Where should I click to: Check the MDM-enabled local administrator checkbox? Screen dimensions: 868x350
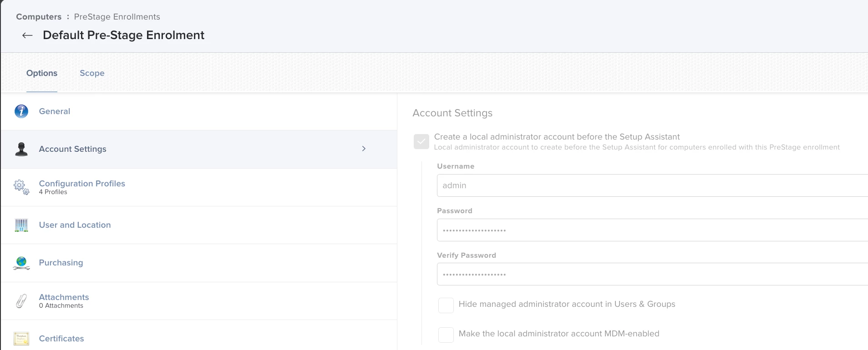pyautogui.click(x=446, y=335)
